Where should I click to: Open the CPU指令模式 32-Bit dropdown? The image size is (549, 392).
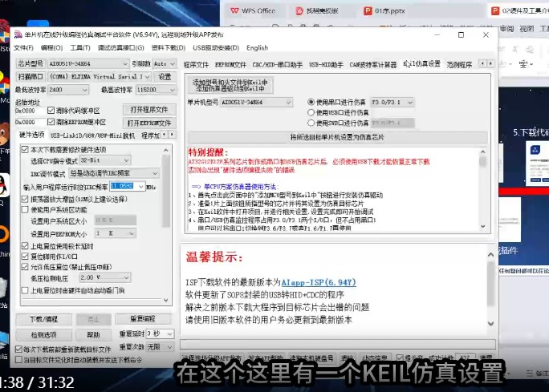point(105,160)
